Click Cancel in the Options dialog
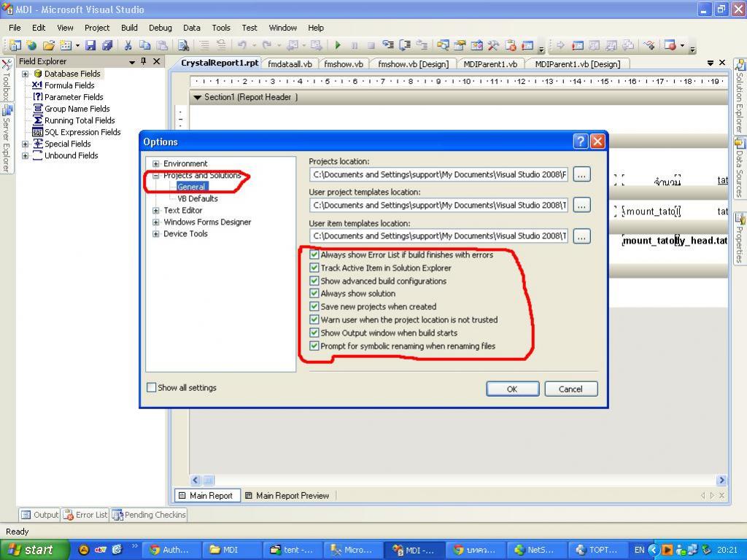This screenshot has height=560, width=747. tap(570, 389)
